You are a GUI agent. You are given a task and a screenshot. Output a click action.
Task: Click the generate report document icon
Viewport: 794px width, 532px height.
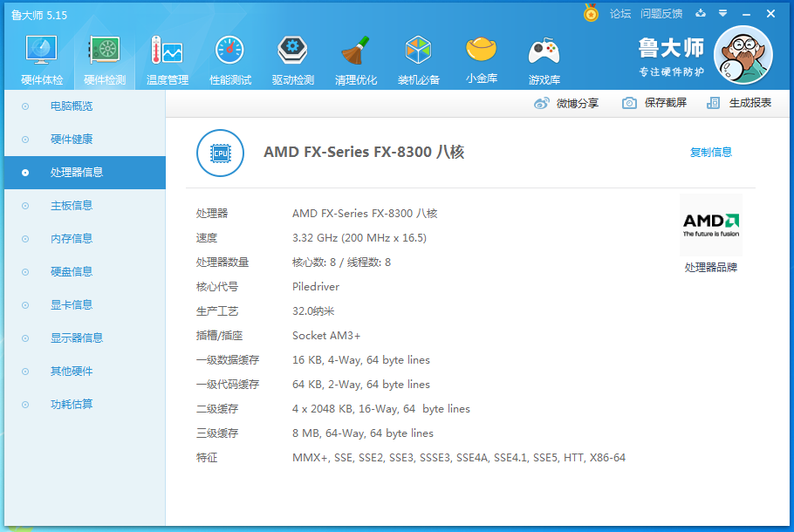713,103
